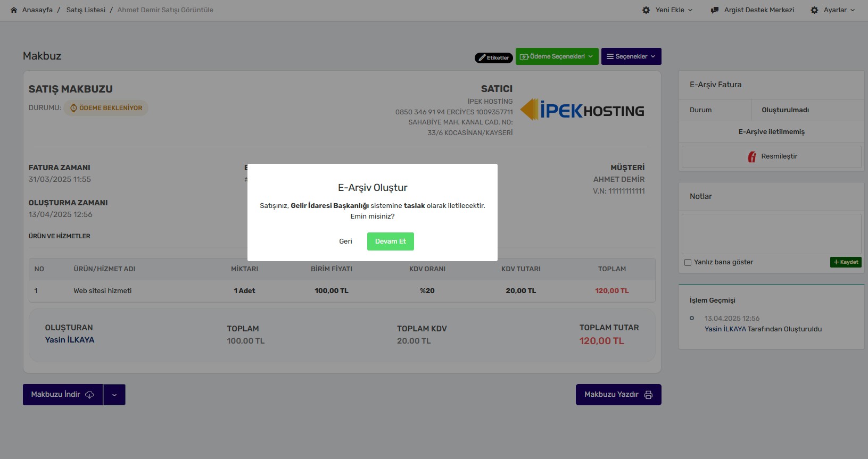The image size is (868, 459).
Task: Click the Etiketler tag button
Action: (493, 57)
